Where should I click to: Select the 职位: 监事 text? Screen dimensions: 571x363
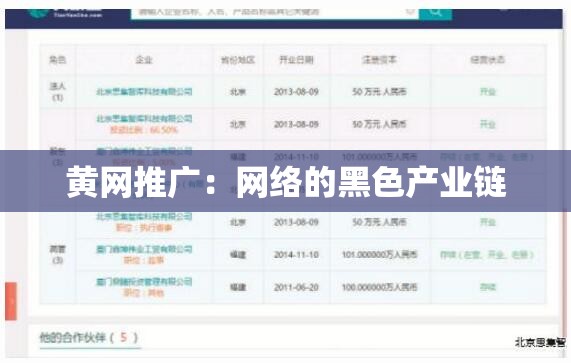[144, 260]
